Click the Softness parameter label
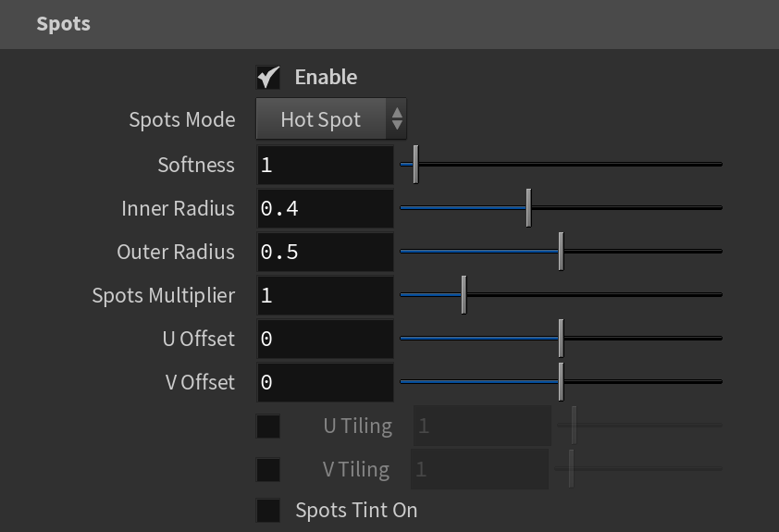This screenshot has height=532, width=779. pyautogui.click(x=196, y=165)
